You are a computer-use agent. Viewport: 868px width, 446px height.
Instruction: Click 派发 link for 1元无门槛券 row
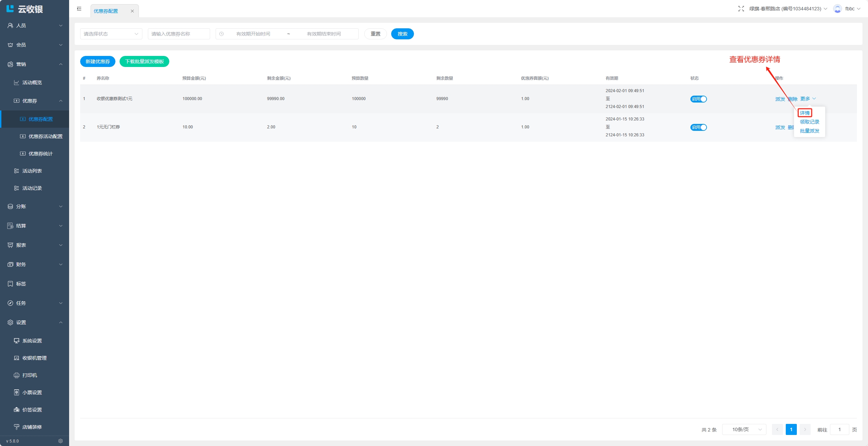(780, 127)
